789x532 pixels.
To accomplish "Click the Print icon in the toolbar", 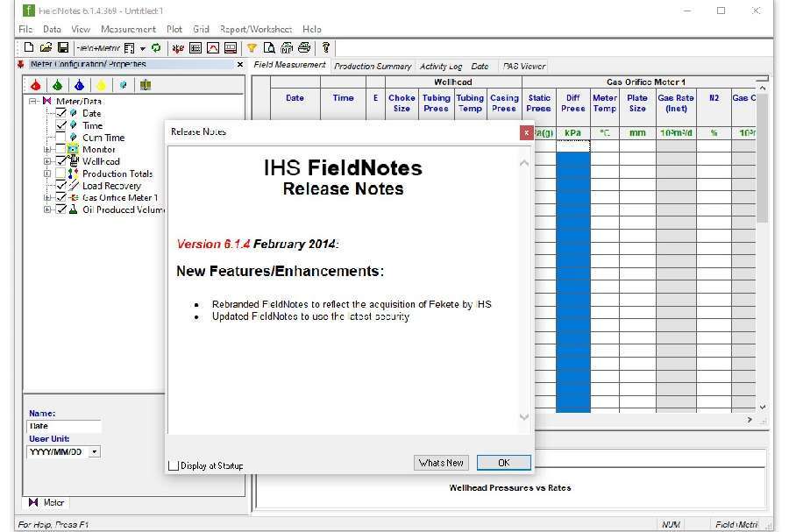I will [x=302, y=48].
